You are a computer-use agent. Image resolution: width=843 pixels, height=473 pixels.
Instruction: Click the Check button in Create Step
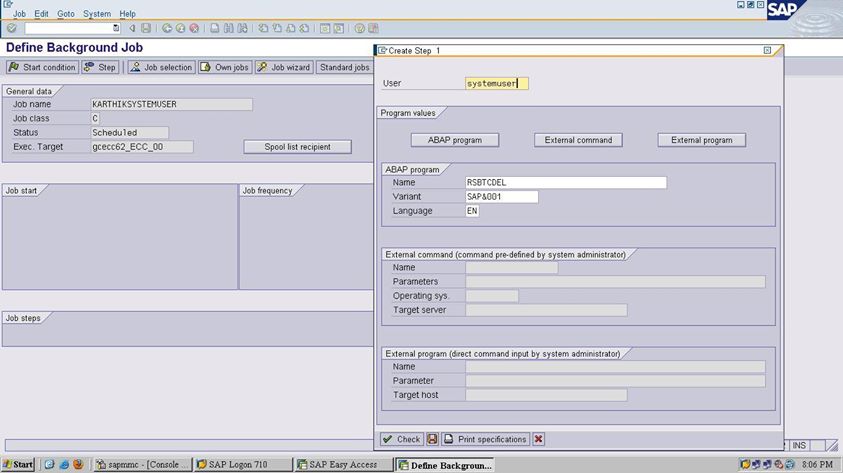[402, 439]
